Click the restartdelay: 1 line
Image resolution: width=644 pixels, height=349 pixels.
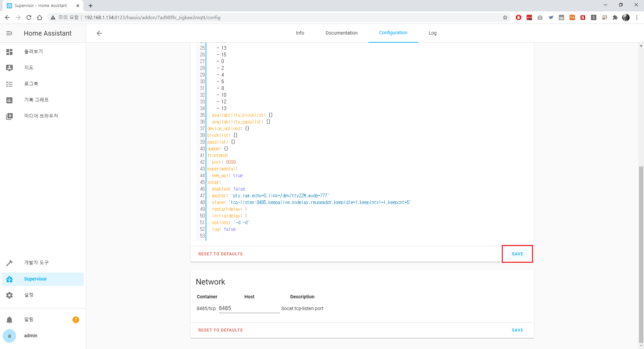[229, 209]
